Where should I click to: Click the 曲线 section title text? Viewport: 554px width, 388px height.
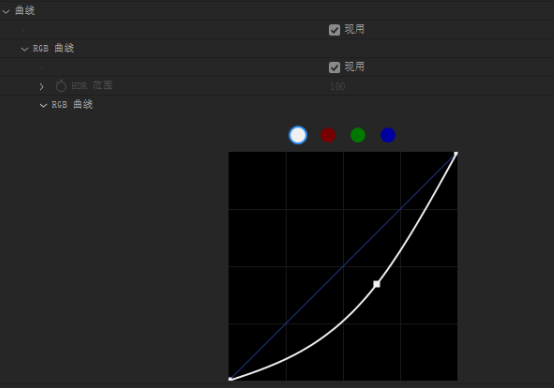(25, 11)
